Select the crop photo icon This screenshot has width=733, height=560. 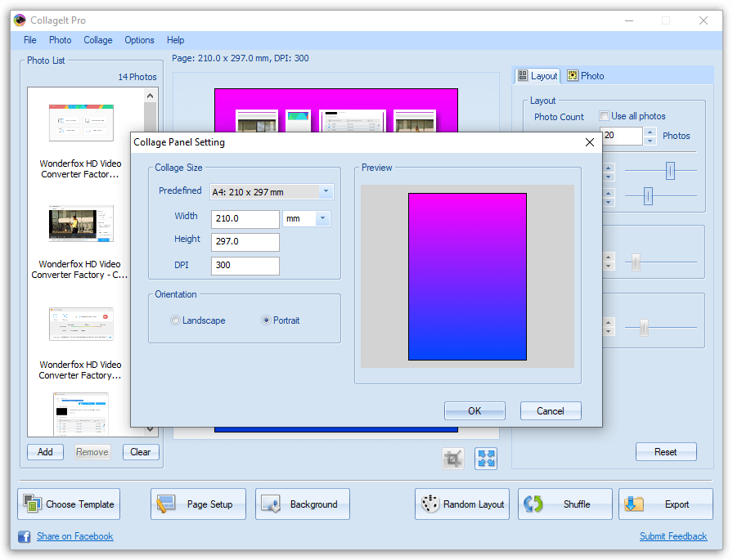(x=452, y=459)
